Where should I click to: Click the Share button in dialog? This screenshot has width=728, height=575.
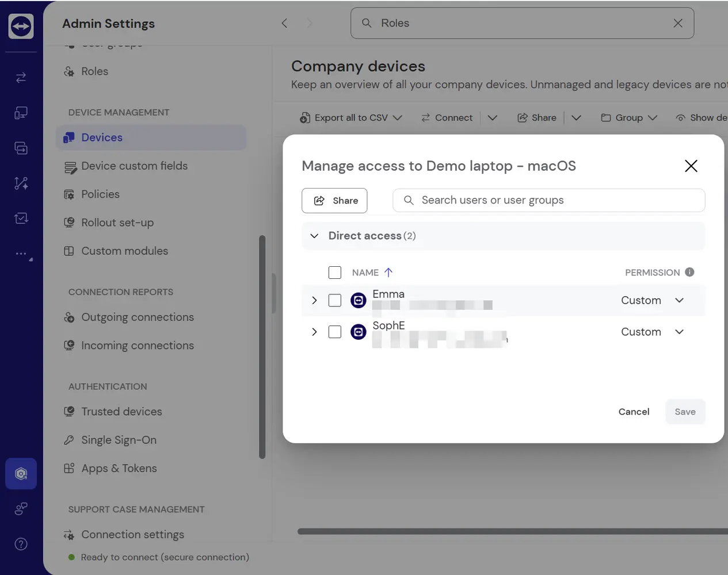(x=334, y=200)
